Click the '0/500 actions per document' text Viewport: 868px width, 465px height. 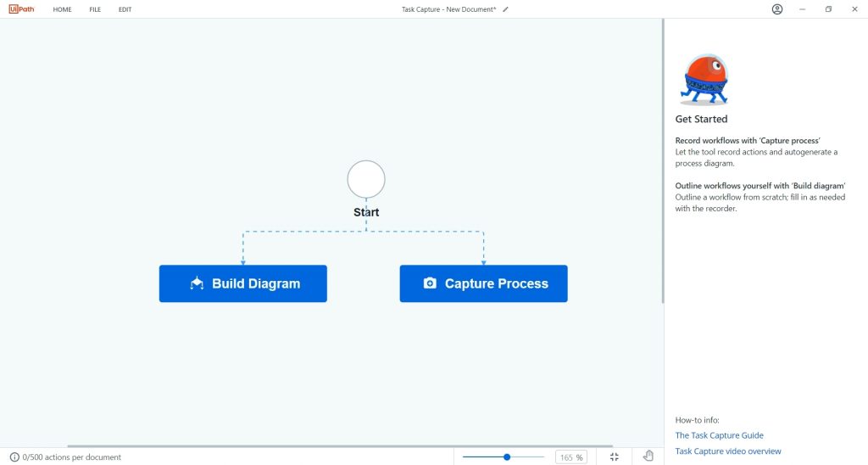pos(72,457)
